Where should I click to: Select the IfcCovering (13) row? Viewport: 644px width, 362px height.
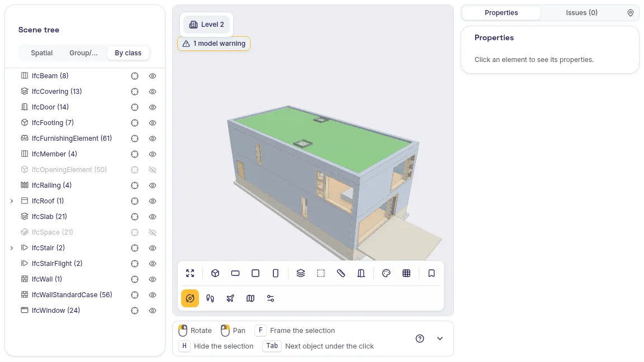point(84,92)
